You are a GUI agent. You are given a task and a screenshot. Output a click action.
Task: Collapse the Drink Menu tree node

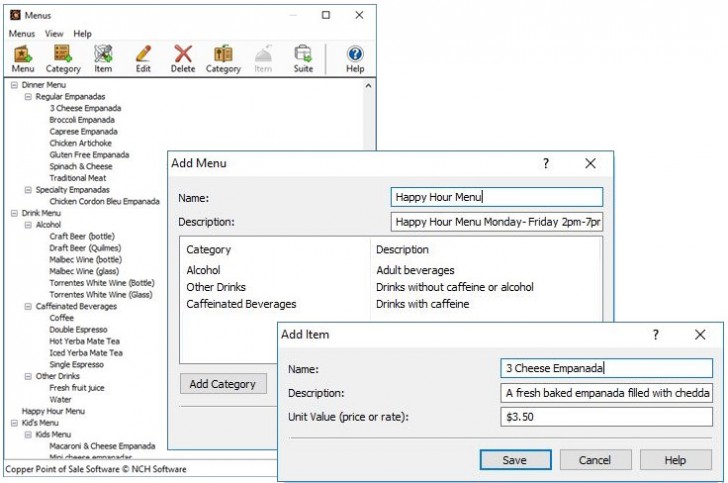point(14,213)
